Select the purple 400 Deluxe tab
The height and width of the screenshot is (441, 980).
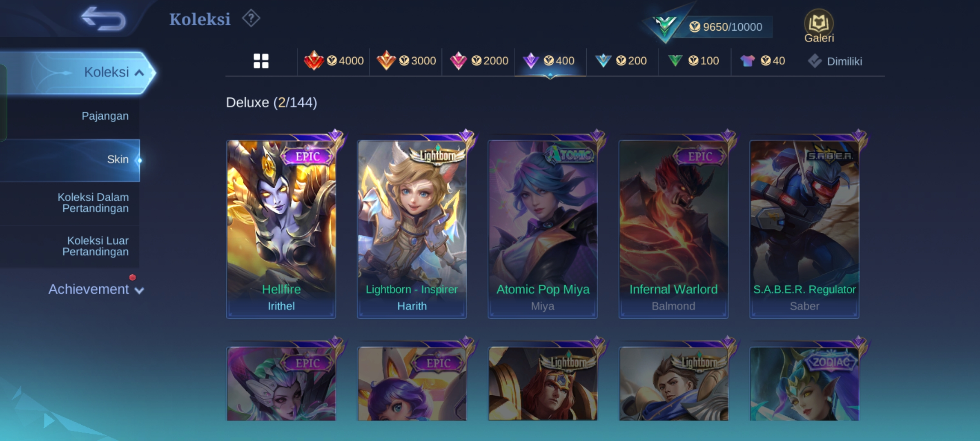(x=550, y=61)
